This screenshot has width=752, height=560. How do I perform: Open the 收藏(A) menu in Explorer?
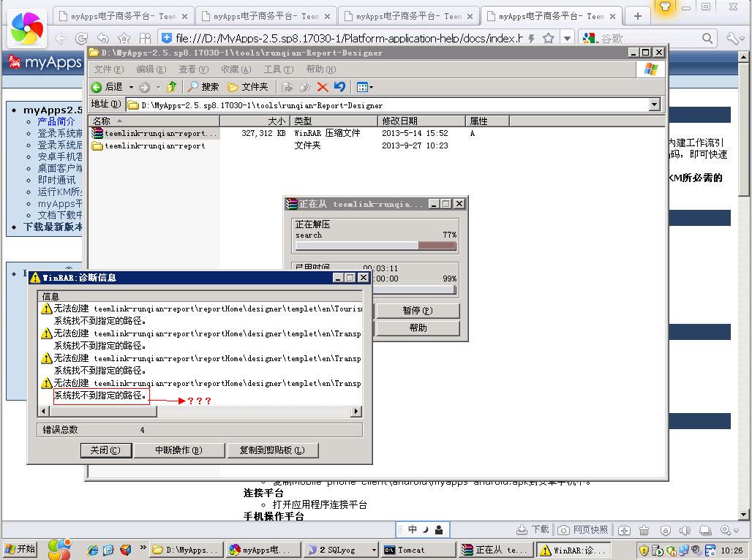(236, 69)
